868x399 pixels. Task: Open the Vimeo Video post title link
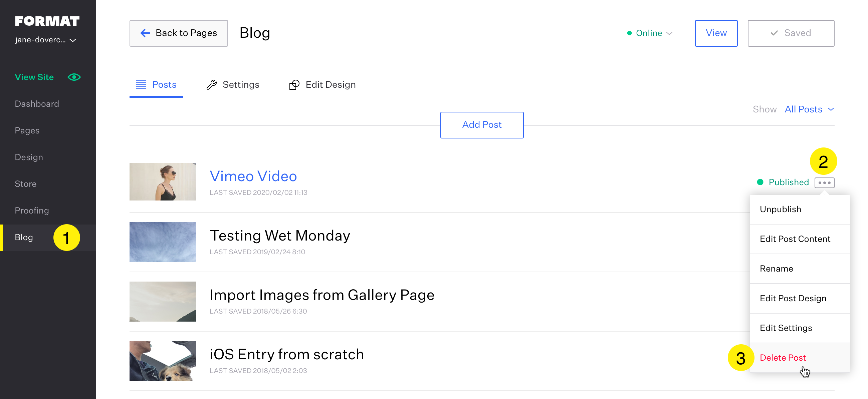tap(253, 176)
